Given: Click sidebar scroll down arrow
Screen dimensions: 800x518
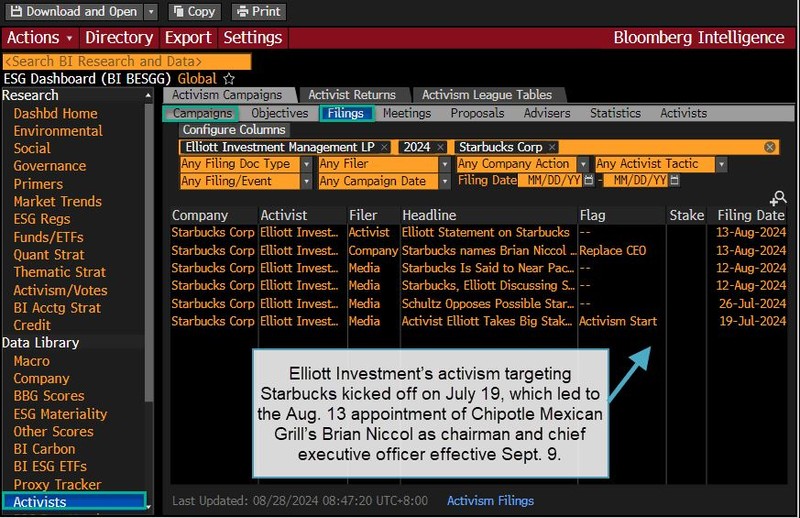Looking at the screenshot, I should 148,506.
